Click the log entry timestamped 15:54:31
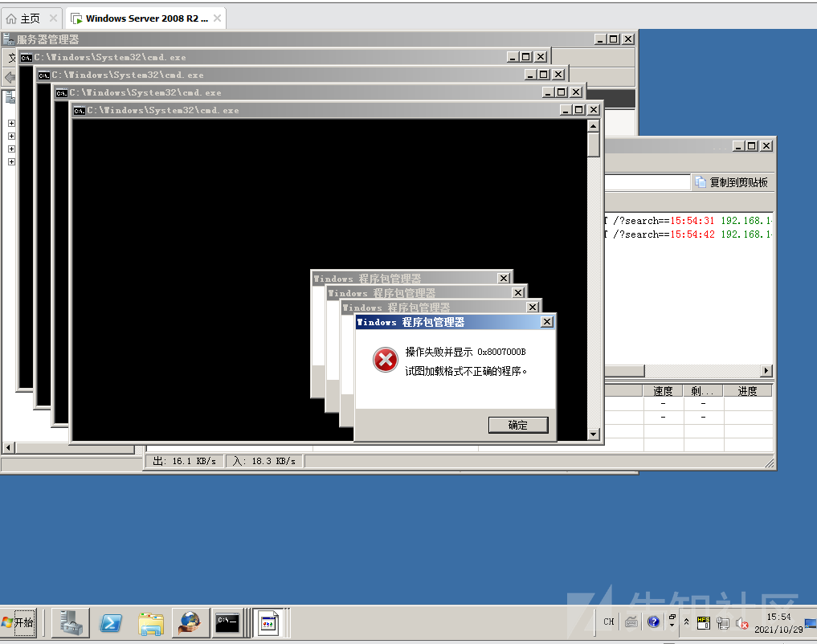The width and height of the screenshot is (817, 644). [x=688, y=221]
